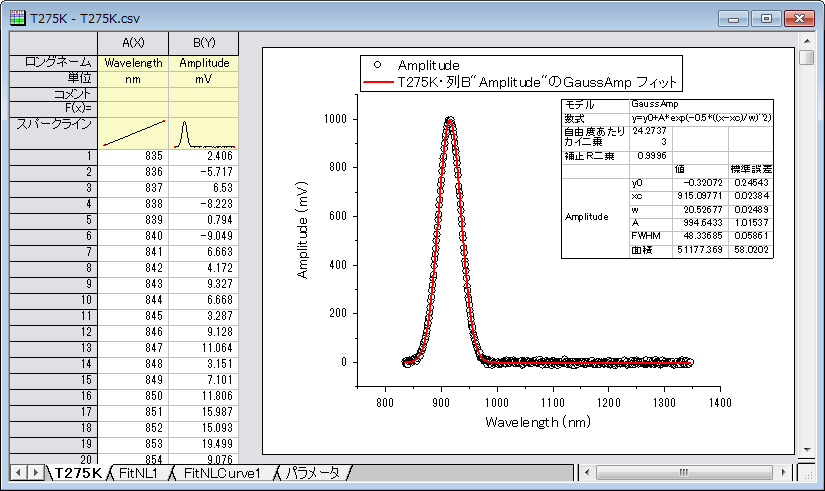
Task: Select row header 1
Action: click(x=54, y=156)
